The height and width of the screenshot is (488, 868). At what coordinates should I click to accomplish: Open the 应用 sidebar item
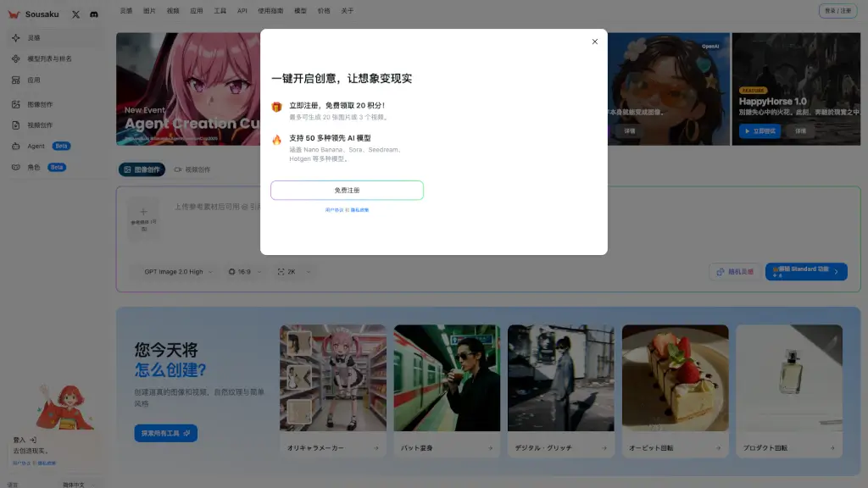click(34, 80)
